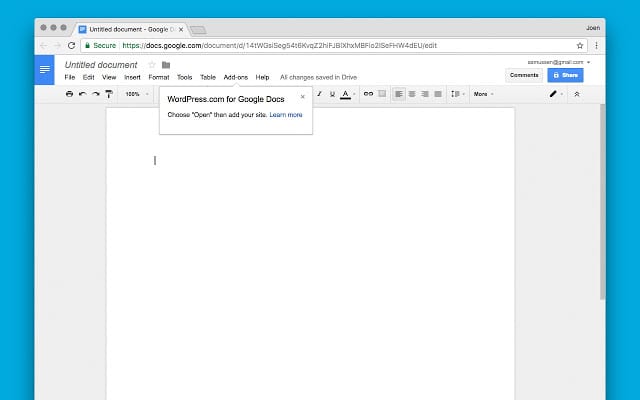Image resolution: width=640 pixels, height=400 pixels.
Task: Click the Secure padlock indicator
Action: pos(100,45)
